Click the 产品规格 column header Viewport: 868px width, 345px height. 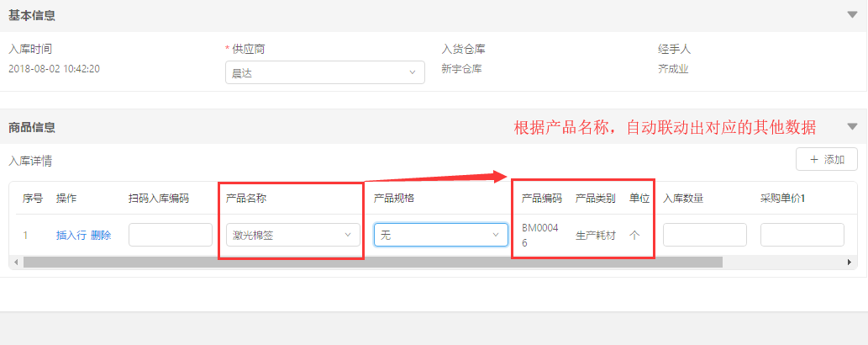394,199
